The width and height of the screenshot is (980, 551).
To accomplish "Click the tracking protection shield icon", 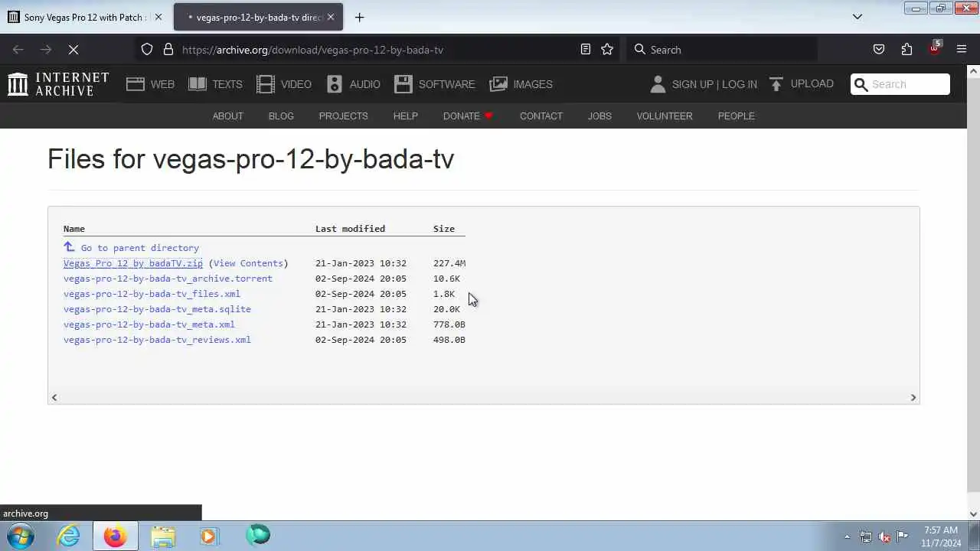I will coord(147,50).
